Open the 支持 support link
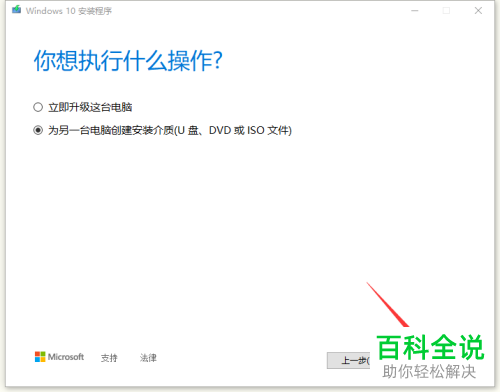The image size is (500, 392). click(x=109, y=358)
